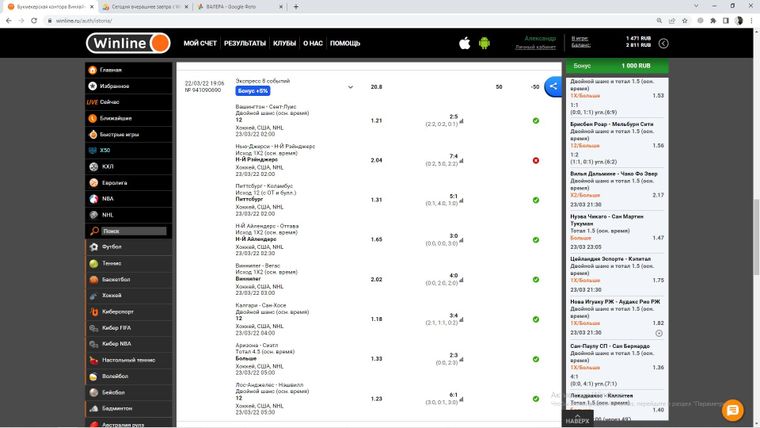This screenshot has height=428, width=760.
Task: Open the Волейбол sport icon
Action: coord(94,376)
